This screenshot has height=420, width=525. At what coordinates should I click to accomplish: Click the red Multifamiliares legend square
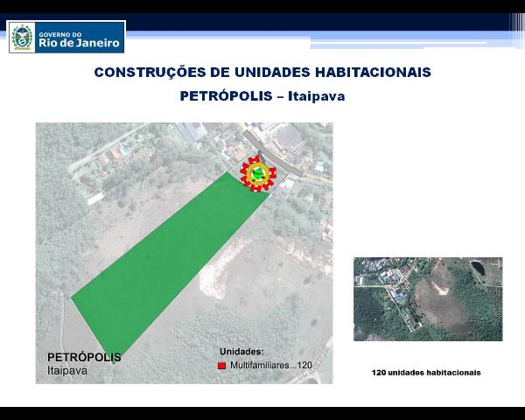[x=222, y=364]
